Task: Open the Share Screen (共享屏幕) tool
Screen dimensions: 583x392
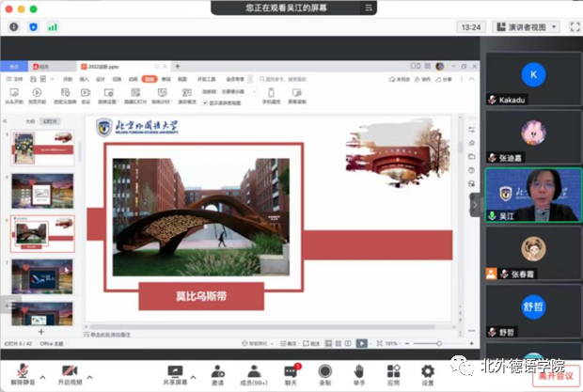Action: [x=175, y=372]
